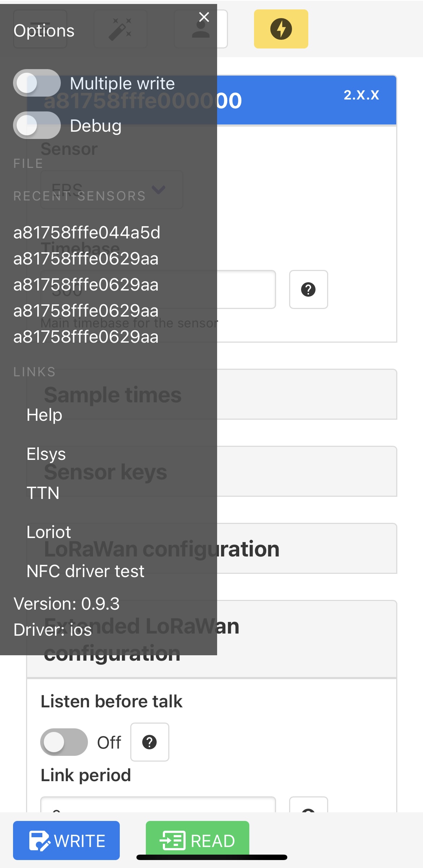Enable the Multiple write toggle
This screenshot has height=868, width=423.
click(x=37, y=83)
